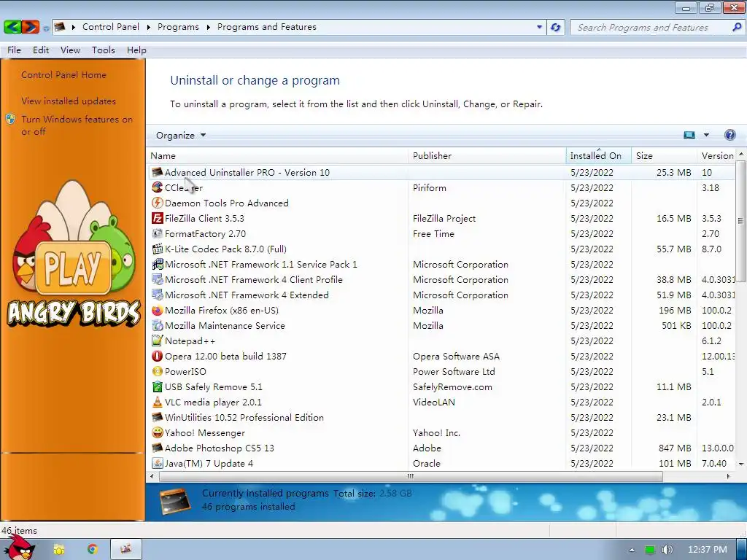Screen dimensions: 747x560
Task: Click the Yahoo! Messenger smiley icon
Action: (x=158, y=433)
